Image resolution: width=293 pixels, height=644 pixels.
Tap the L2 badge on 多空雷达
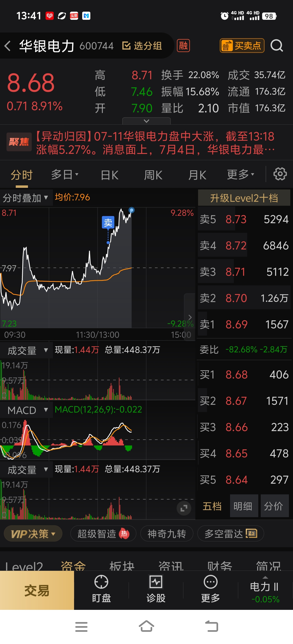click(x=251, y=533)
